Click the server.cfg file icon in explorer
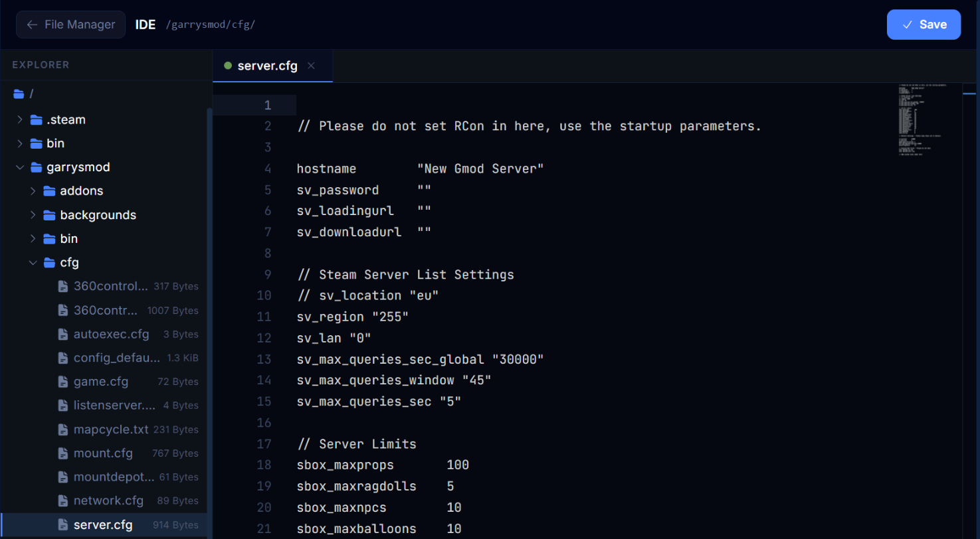980x539 pixels. tap(62, 525)
